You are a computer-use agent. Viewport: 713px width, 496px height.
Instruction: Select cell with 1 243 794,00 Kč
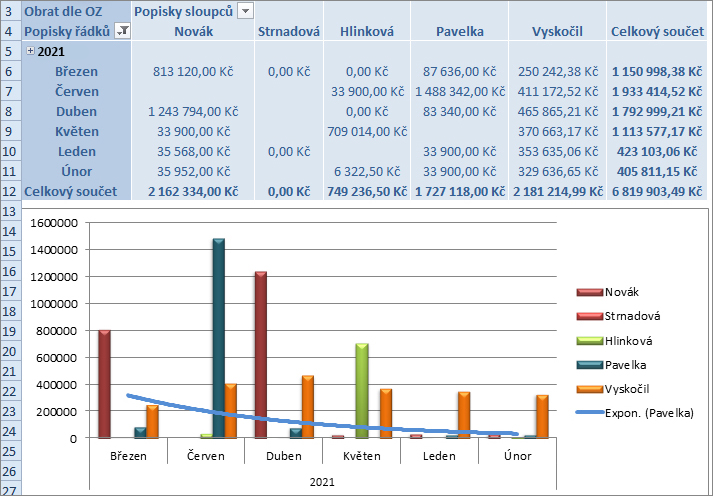(193, 111)
